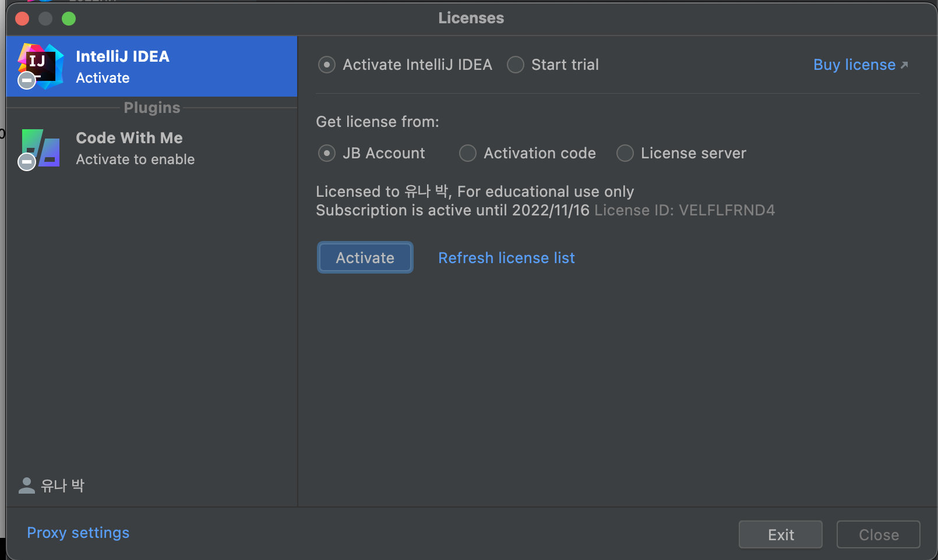This screenshot has width=938, height=560.
Task: Click the Close button at bottom right
Action: 879,534
